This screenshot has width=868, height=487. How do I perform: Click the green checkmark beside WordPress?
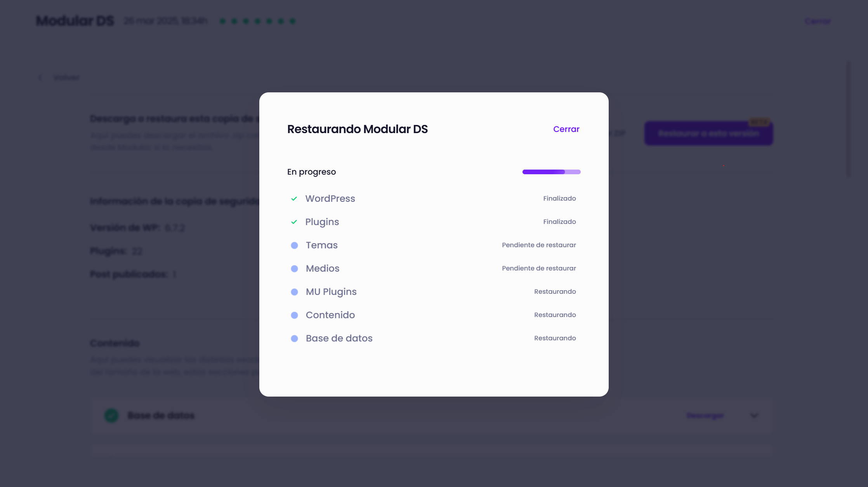294,199
